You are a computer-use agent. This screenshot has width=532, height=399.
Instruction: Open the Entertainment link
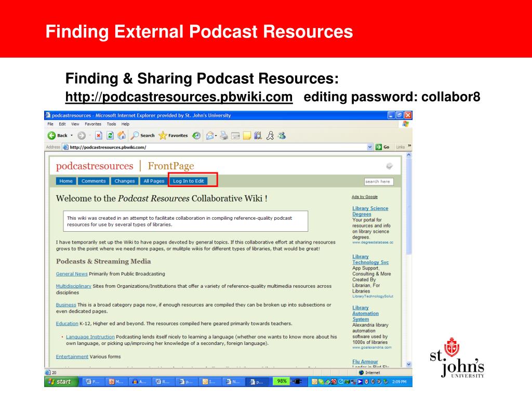(x=72, y=356)
